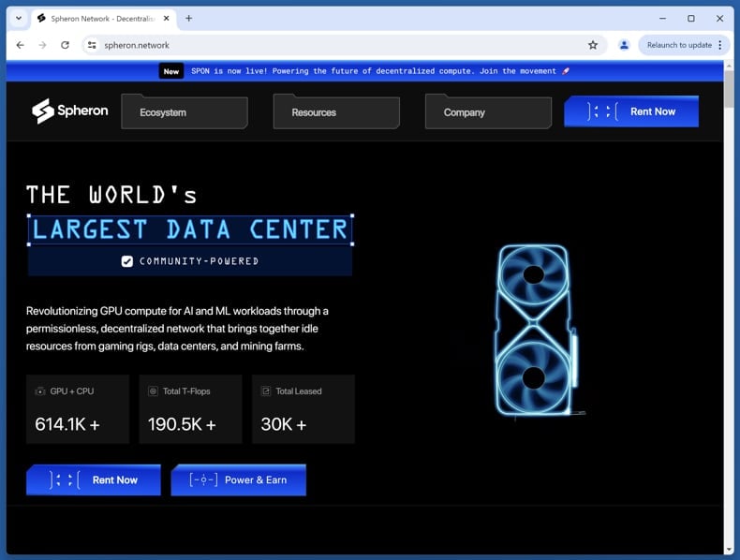
Task: Click the Power & Earn button
Action: coord(238,479)
